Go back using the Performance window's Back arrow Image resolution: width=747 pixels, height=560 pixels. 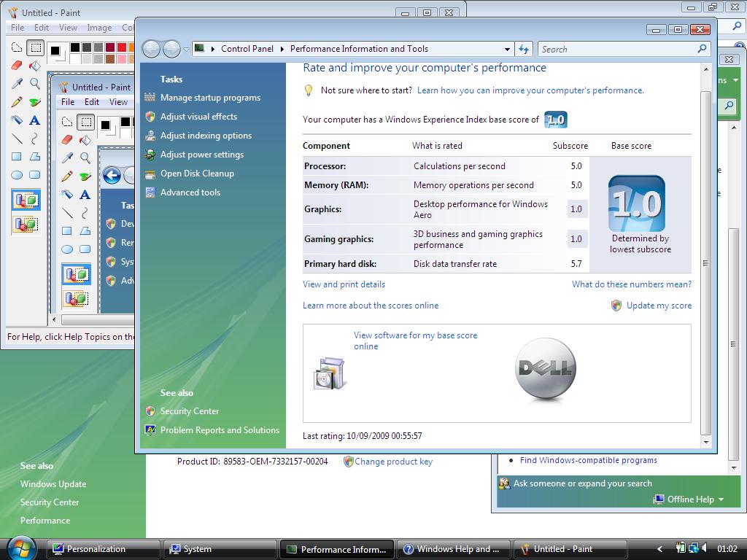(x=152, y=49)
